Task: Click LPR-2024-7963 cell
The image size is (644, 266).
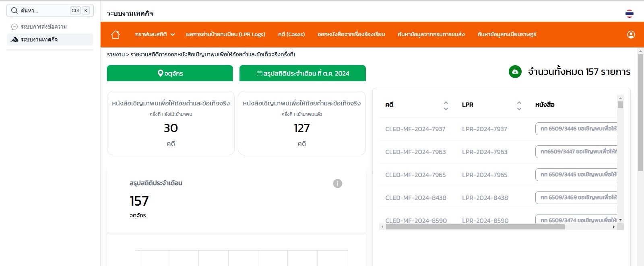Action: point(485,152)
